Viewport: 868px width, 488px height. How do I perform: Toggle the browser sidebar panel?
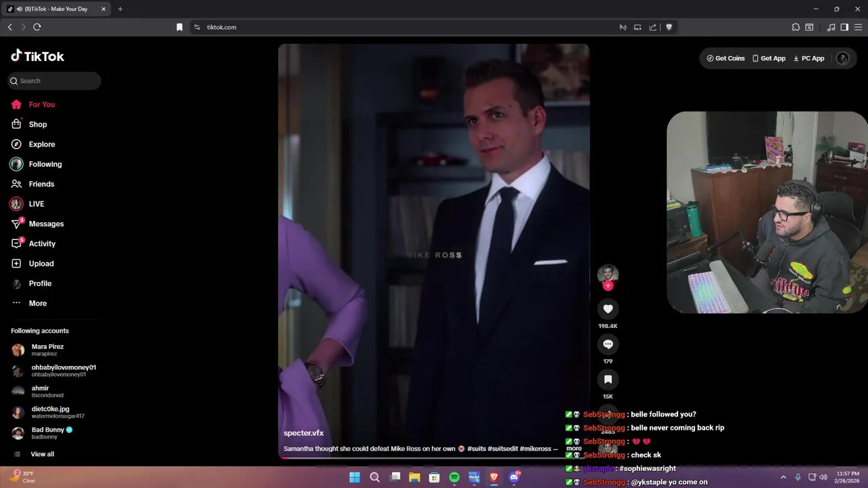[844, 27]
